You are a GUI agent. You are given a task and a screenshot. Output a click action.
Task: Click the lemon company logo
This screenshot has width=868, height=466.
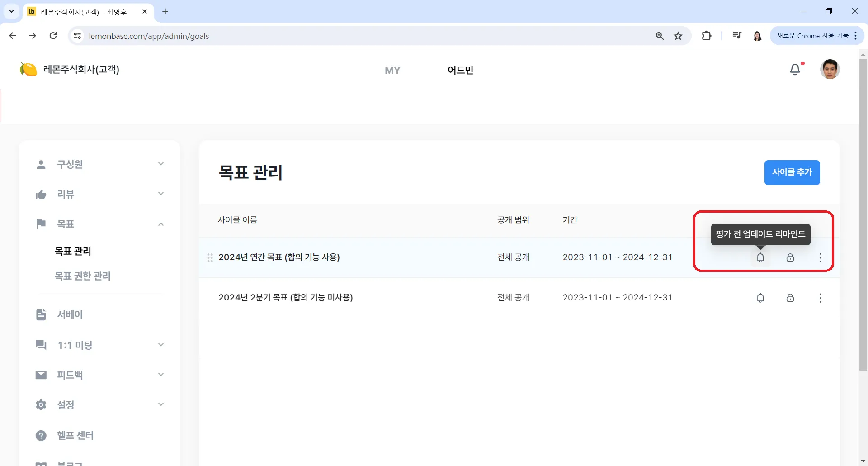(28, 69)
